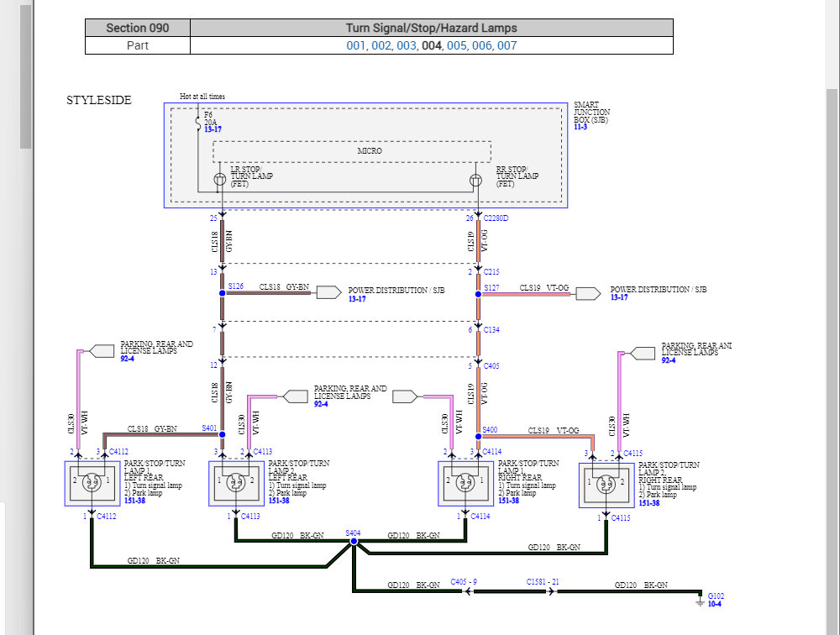Click the C405 - 9 connector label
Screen dimensions: 840x635
(464, 581)
